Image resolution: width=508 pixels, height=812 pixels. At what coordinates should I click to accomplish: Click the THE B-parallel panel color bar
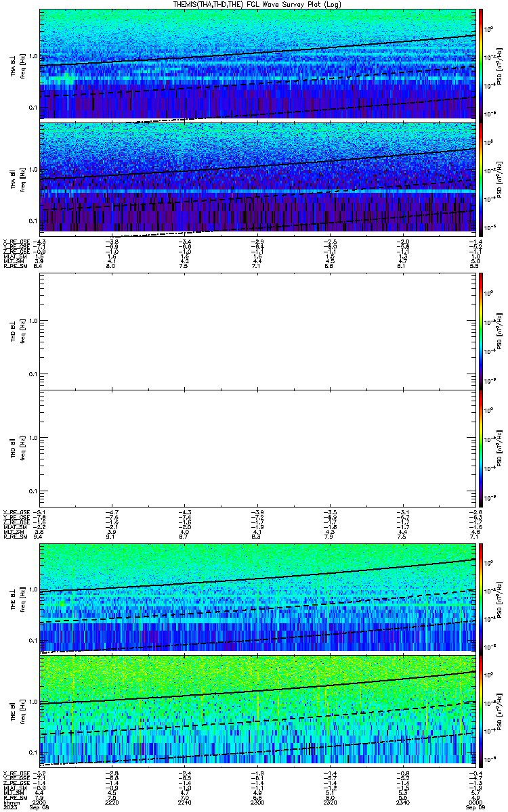coord(481,710)
